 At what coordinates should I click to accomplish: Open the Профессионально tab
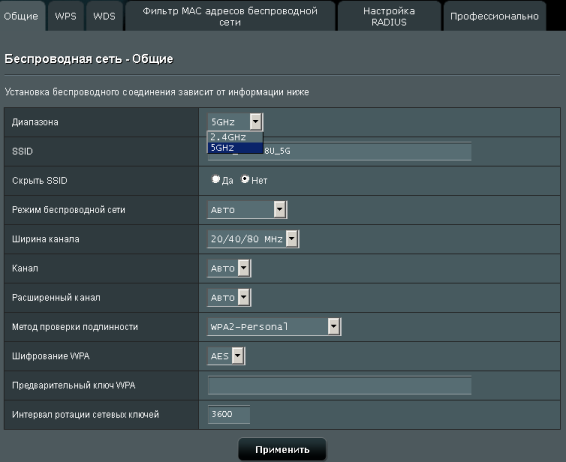494,16
